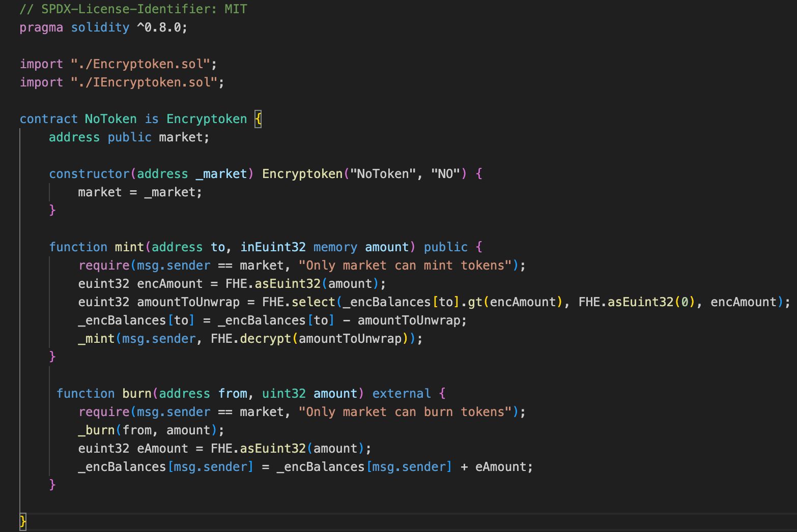This screenshot has height=532, width=797.
Task: Click the '_burn(from, amount);' call
Action: [151, 430]
